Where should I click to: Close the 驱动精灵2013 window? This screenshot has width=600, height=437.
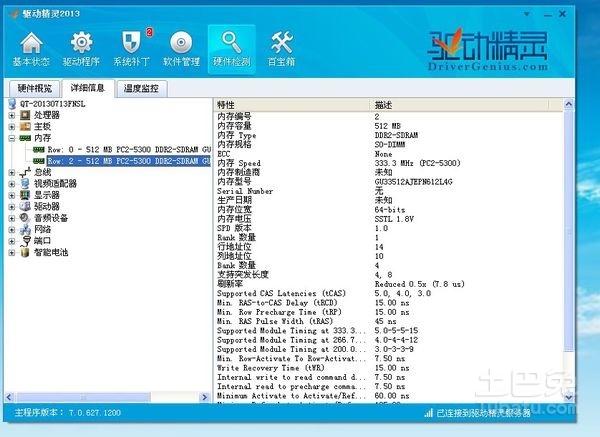point(562,14)
